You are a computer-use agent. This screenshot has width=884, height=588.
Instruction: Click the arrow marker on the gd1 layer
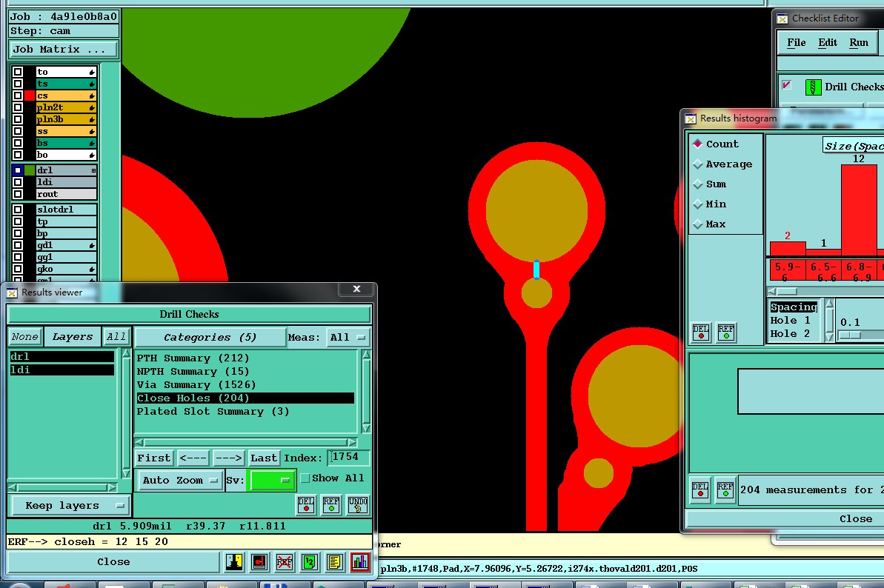(92, 246)
